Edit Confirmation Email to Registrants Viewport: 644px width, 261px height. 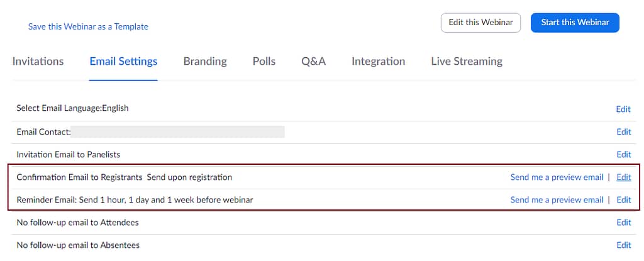(x=623, y=177)
